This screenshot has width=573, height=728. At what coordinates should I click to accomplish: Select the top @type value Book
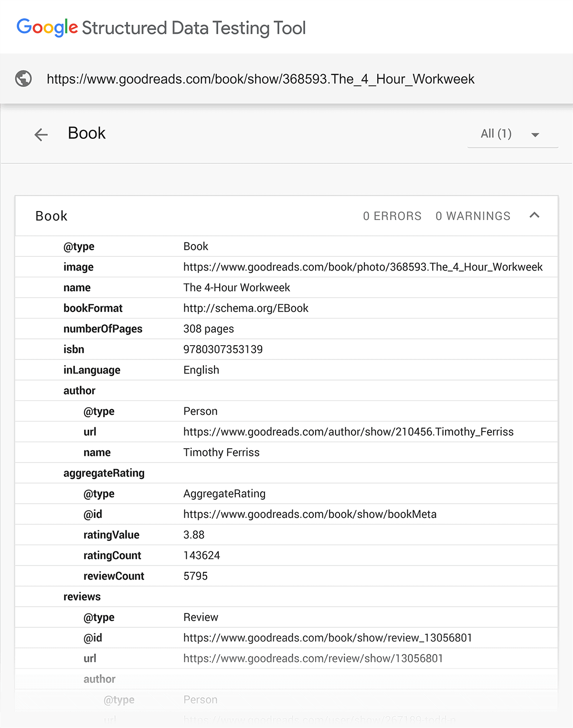196,246
